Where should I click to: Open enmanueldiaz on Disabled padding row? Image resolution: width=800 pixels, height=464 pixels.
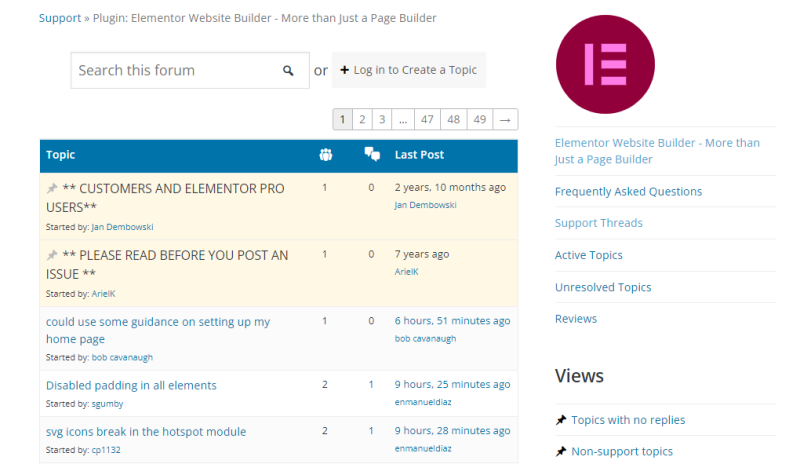pos(423,402)
